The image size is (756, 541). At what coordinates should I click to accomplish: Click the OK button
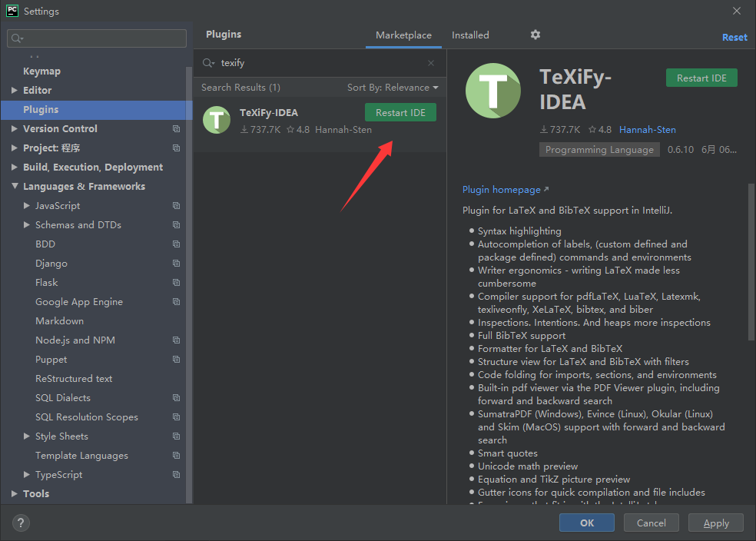coord(587,523)
